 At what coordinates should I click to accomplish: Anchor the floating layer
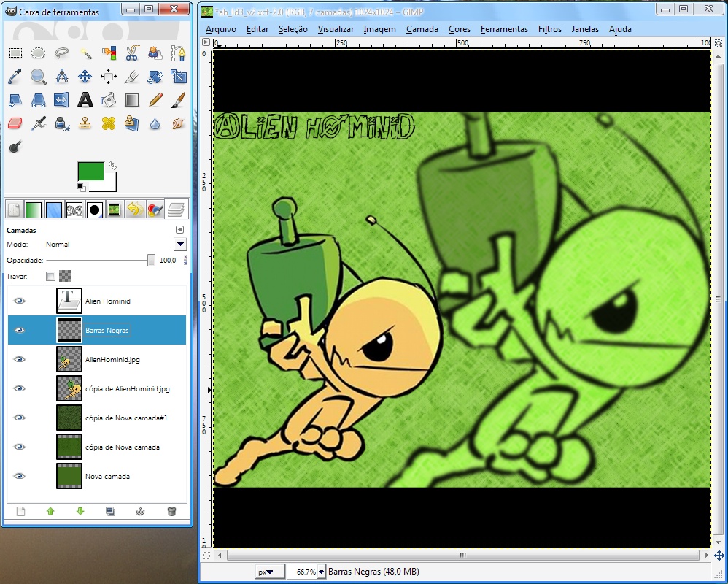click(x=140, y=512)
